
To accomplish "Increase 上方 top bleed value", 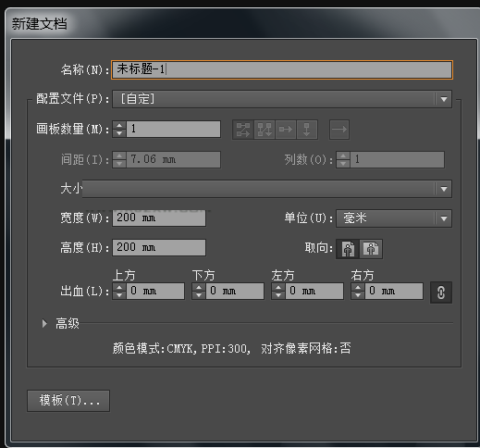I will (x=119, y=287).
